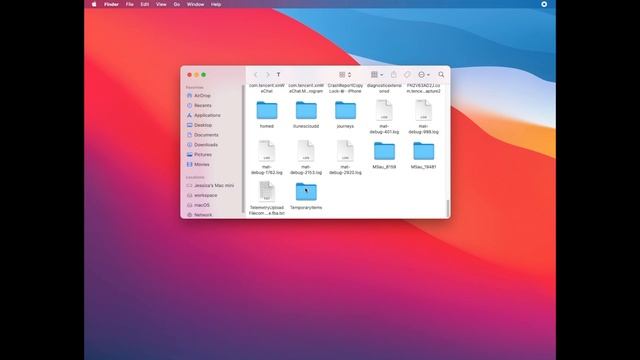Open the Group By grid dropdown
640x360 pixels.
pos(377,75)
